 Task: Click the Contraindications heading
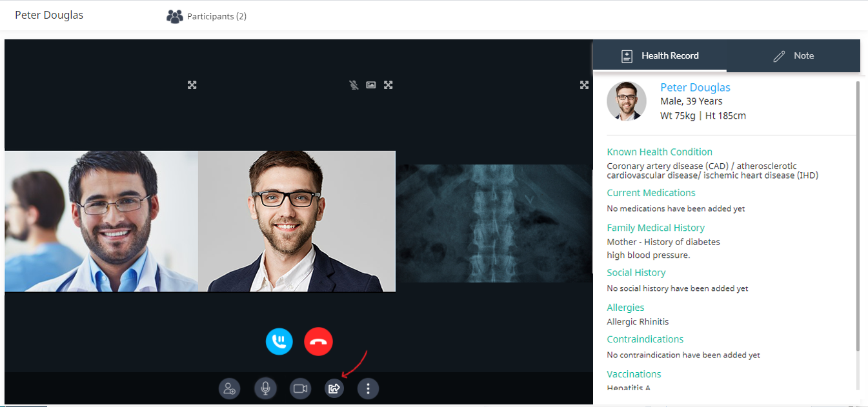pyautogui.click(x=645, y=339)
